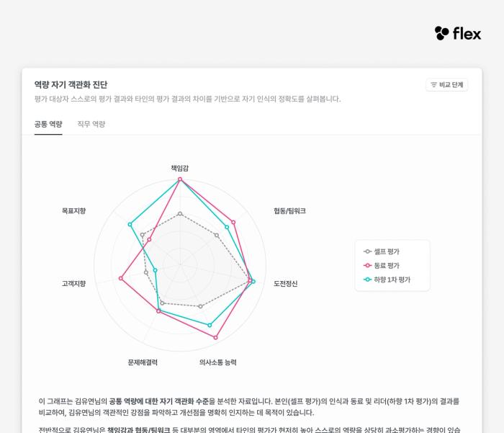Click the gray 셀프 평가 legend marker
Screen dimensions: 504x433
click(367, 251)
